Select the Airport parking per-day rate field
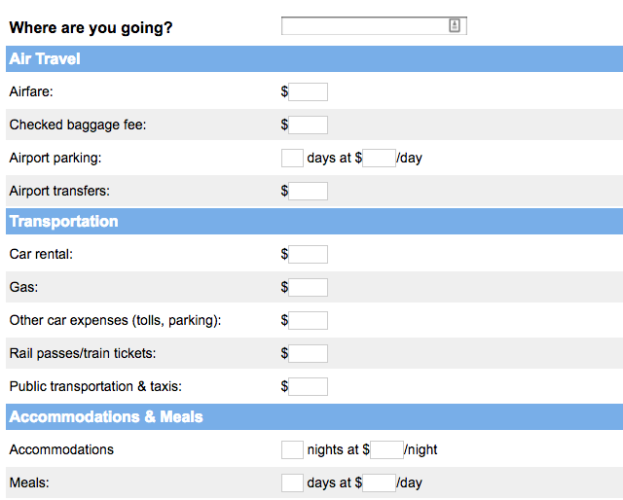This screenshot has height=500, width=623. pyautogui.click(x=379, y=158)
